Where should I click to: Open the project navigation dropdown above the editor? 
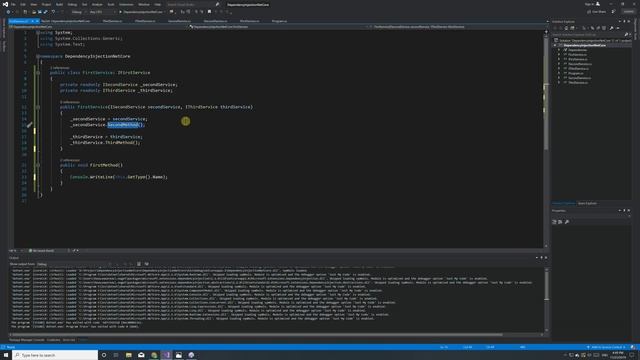(x=98, y=27)
